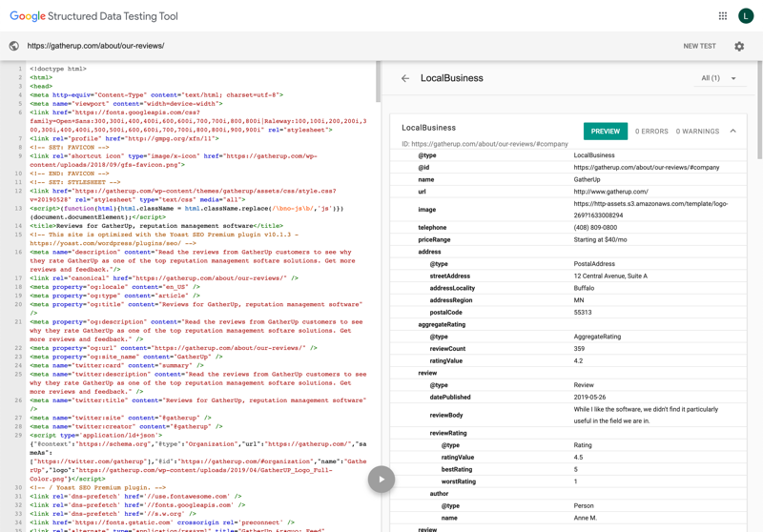Click the green PREVIEW button
The height and width of the screenshot is (532, 763).
605,132
